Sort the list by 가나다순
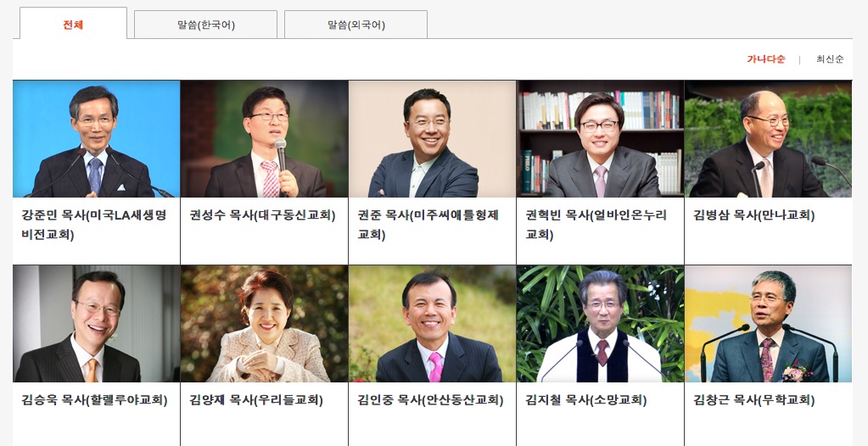 click(x=765, y=59)
